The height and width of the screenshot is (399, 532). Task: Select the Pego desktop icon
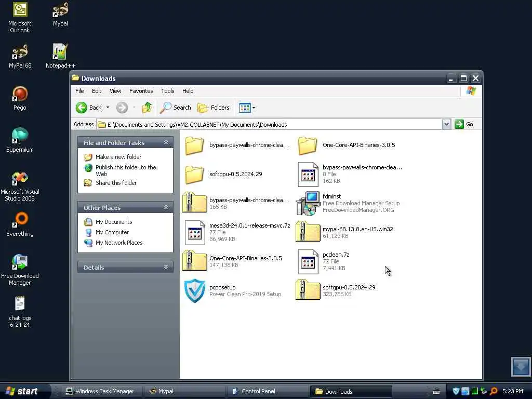pos(20,98)
